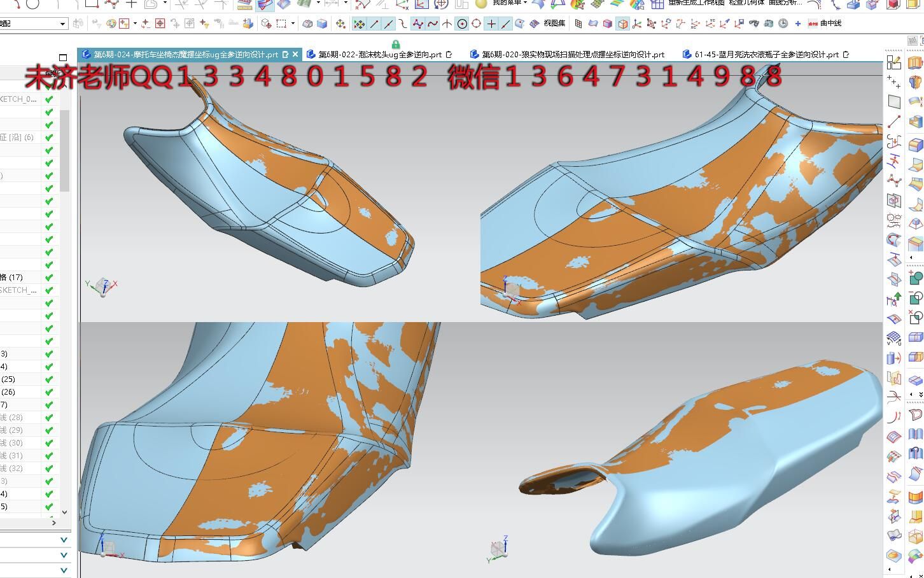This screenshot has height=578, width=924.
Task: Toggle snap to quadrant point
Action: click(x=476, y=24)
